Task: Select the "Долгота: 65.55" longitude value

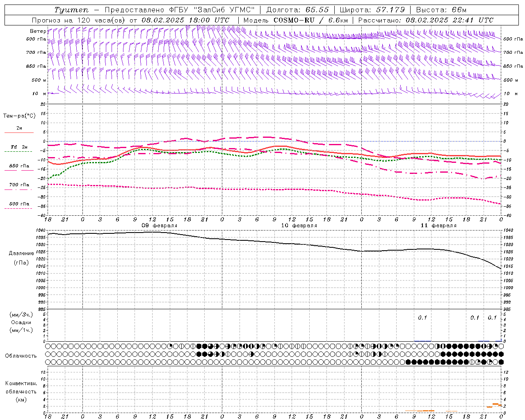Action: pos(297,10)
